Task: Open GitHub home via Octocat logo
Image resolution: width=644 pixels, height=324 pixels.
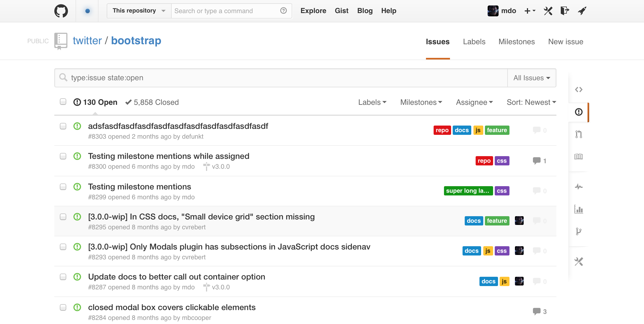Action: [61, 11]
